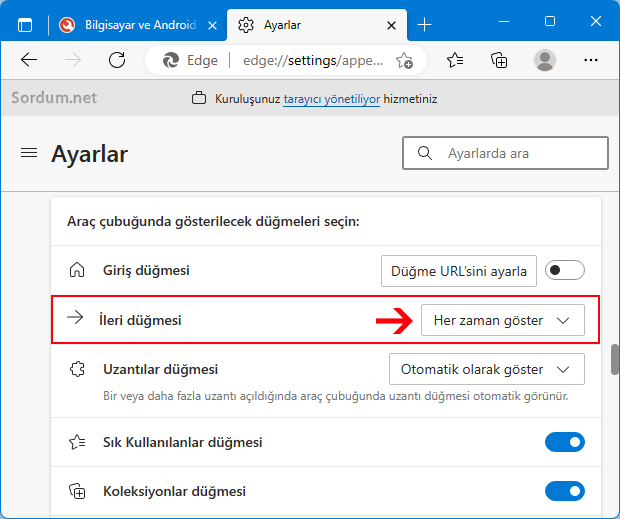
Task: Add this page to favorites star icon
Action: (404, 60)
